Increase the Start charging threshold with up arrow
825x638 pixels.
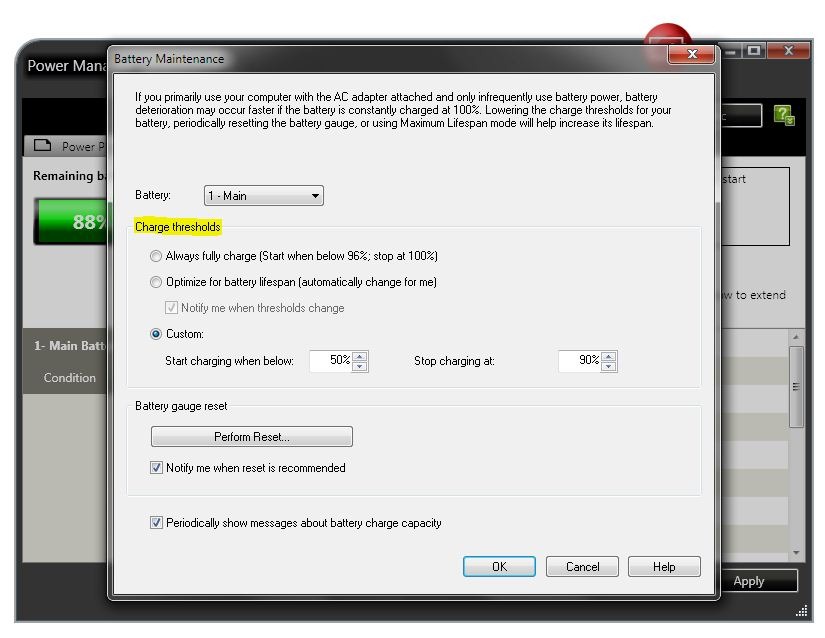point(361,356)
